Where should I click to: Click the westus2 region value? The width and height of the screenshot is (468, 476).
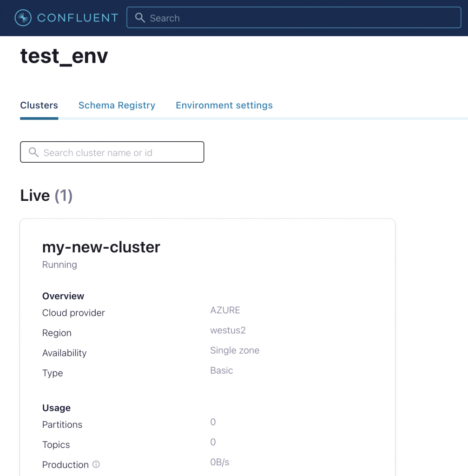pyautogui.click(x=228, y=330)
